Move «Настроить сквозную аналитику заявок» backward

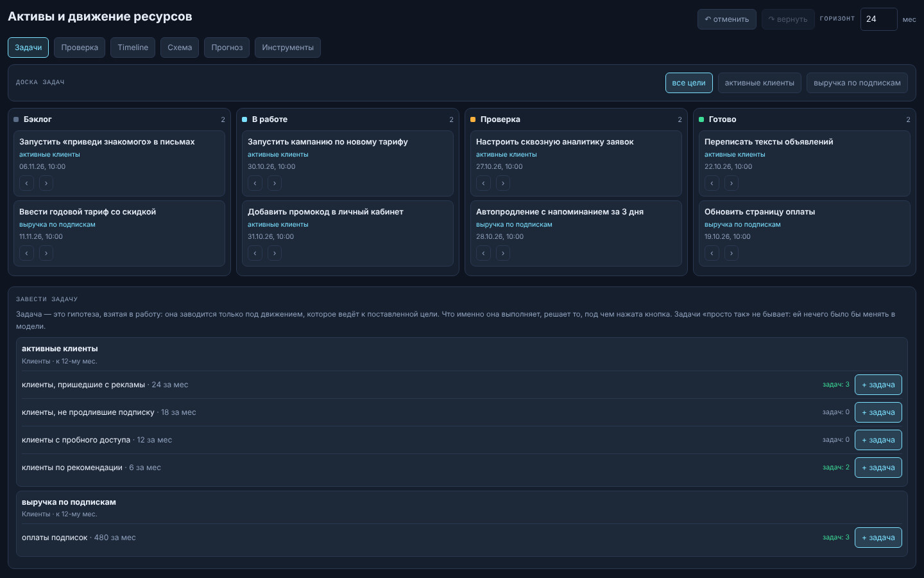(x=483, y=184)
